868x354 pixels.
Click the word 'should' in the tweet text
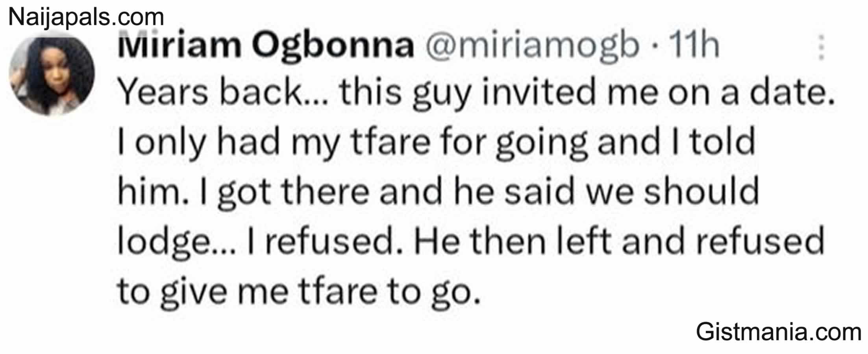click(x=701, y=191)
